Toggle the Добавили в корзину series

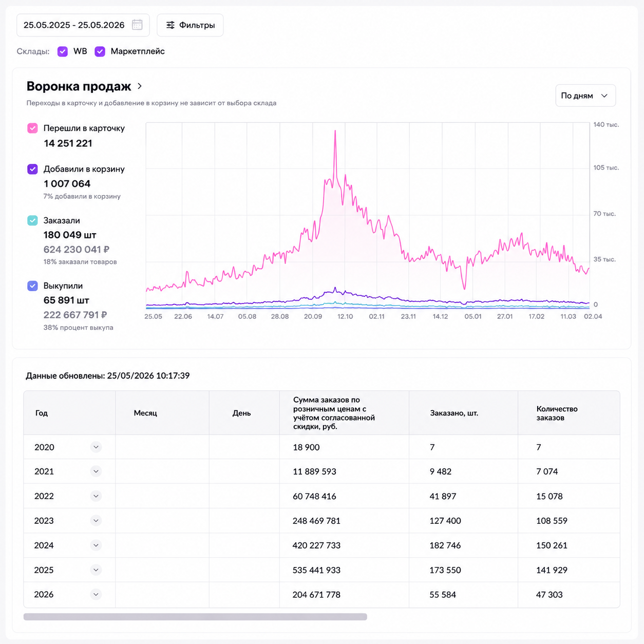[32, 169]
